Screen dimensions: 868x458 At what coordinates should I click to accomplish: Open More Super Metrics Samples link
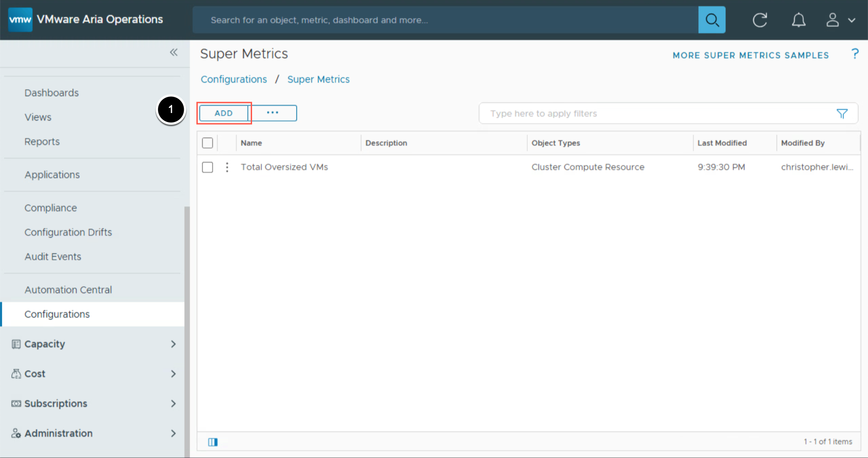point(750,55)
